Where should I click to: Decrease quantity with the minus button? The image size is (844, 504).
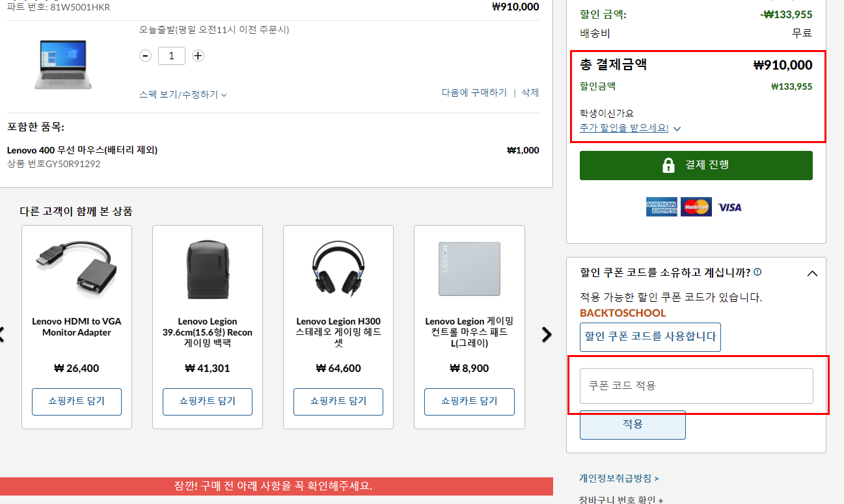coord(146,56)
